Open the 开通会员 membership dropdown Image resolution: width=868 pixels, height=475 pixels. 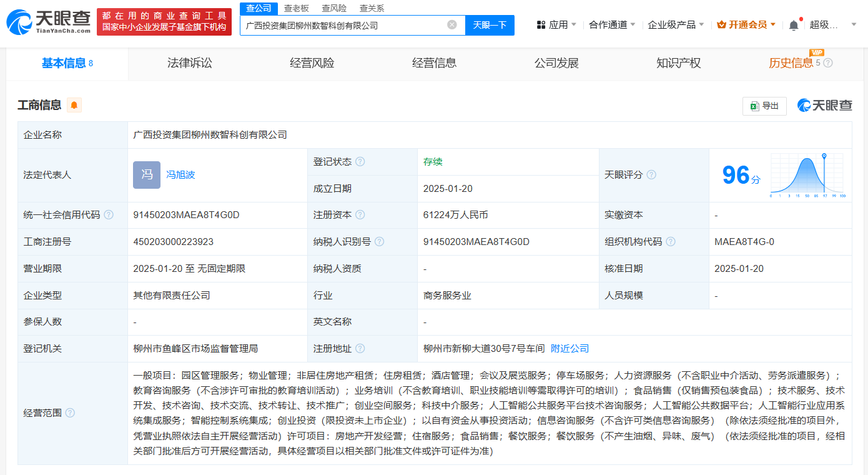(x=747, y=25)
